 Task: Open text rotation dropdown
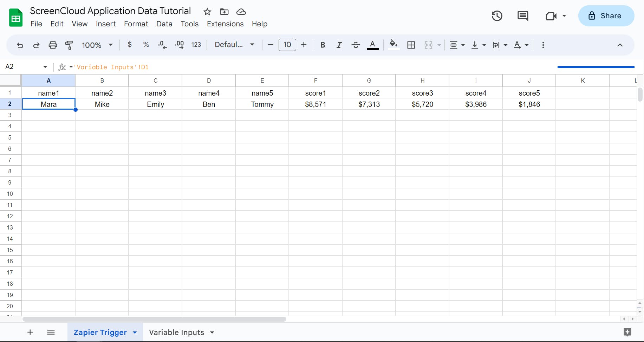[x=521, y=45]
